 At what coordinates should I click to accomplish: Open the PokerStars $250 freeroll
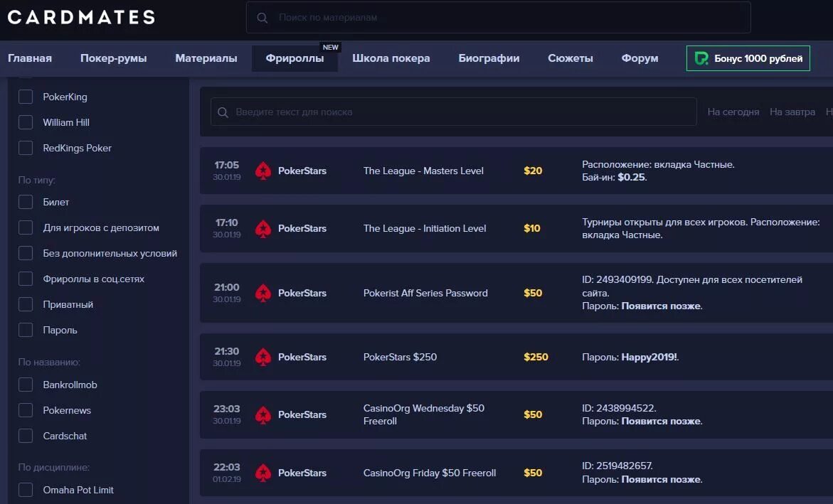click(x=400, y=357)
